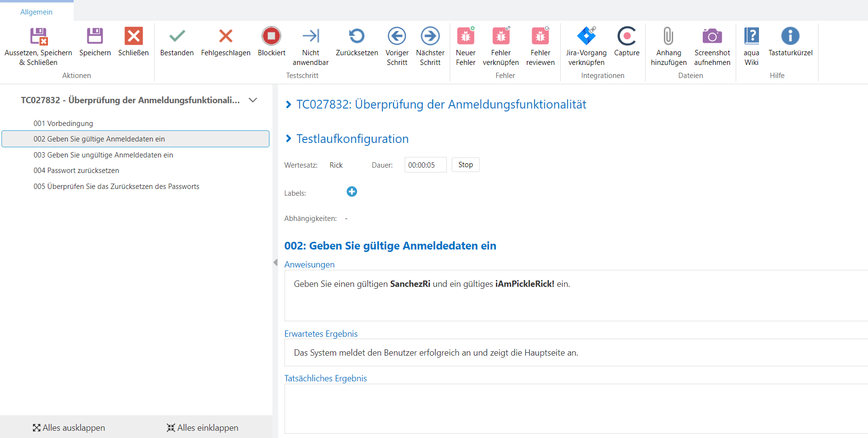Add a label with the plus icon

pos(352,192)
